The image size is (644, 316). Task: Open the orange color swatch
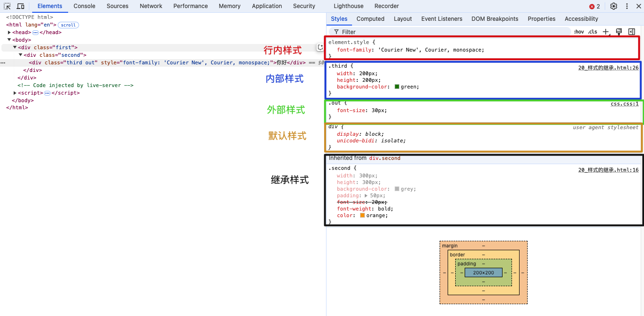point(362,215)
